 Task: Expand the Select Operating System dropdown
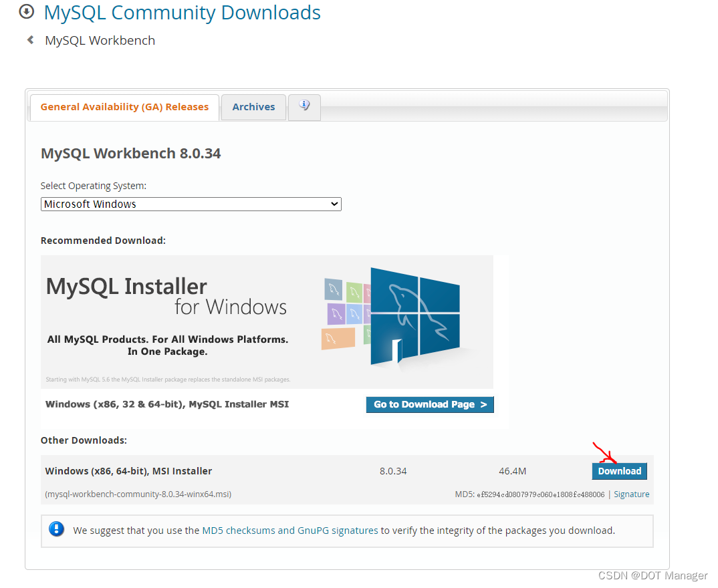click(191, 204)
